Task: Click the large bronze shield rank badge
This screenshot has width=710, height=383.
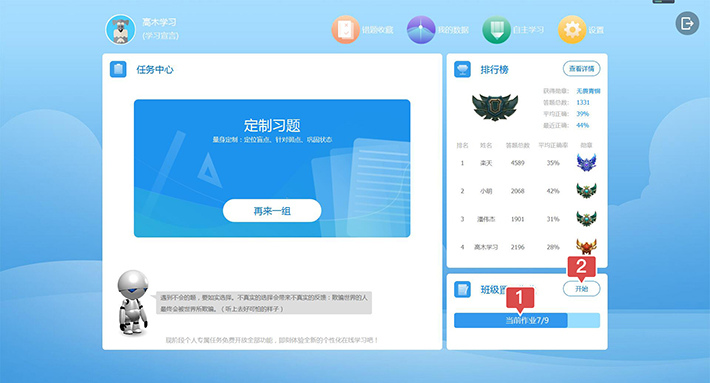Action: coord(495,107)
